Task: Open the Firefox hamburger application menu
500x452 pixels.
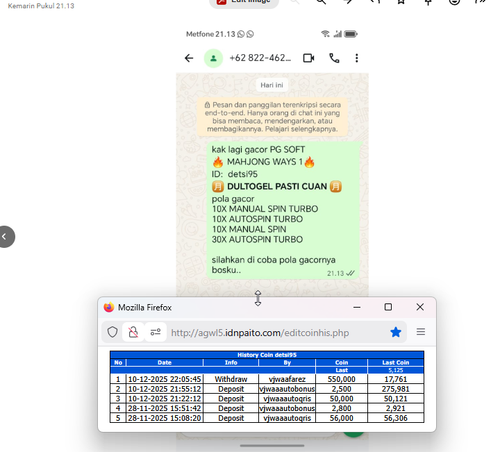Action: pyautogui.click(x=421, y=332)
